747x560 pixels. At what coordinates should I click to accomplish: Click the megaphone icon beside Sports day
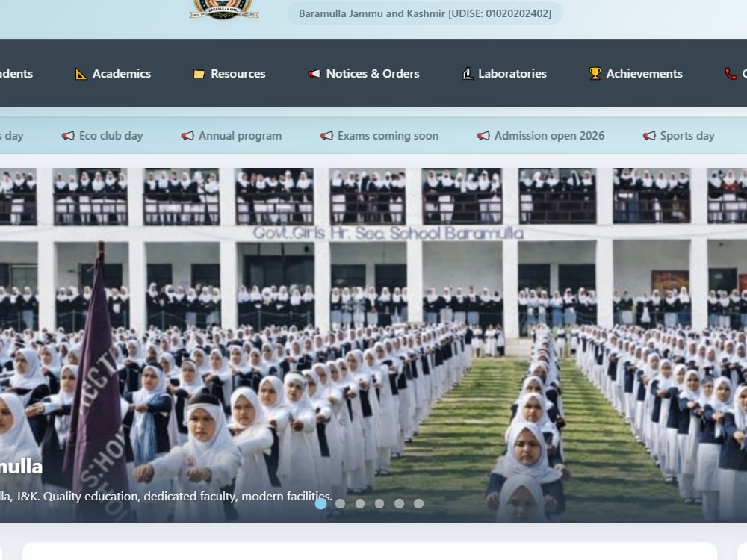pos(649,136)
